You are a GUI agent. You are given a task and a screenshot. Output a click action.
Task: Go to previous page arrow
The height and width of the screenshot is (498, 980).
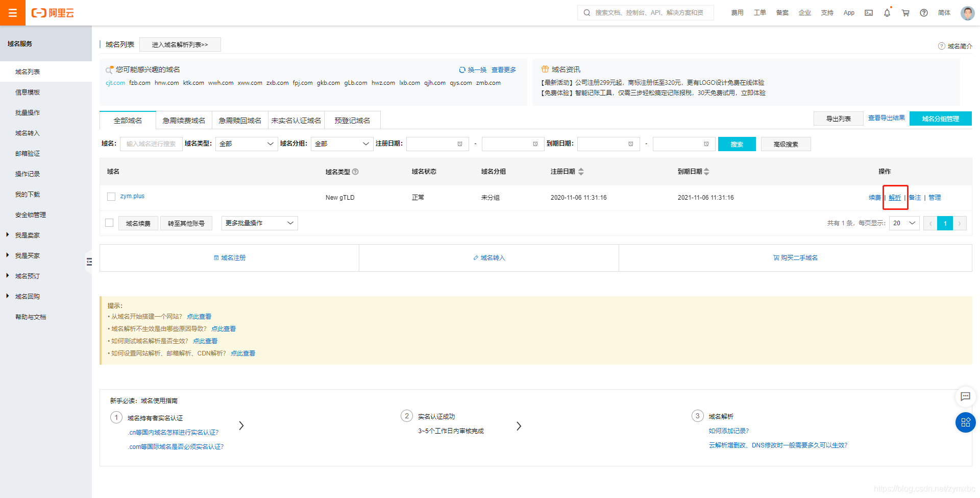[930, 223]
